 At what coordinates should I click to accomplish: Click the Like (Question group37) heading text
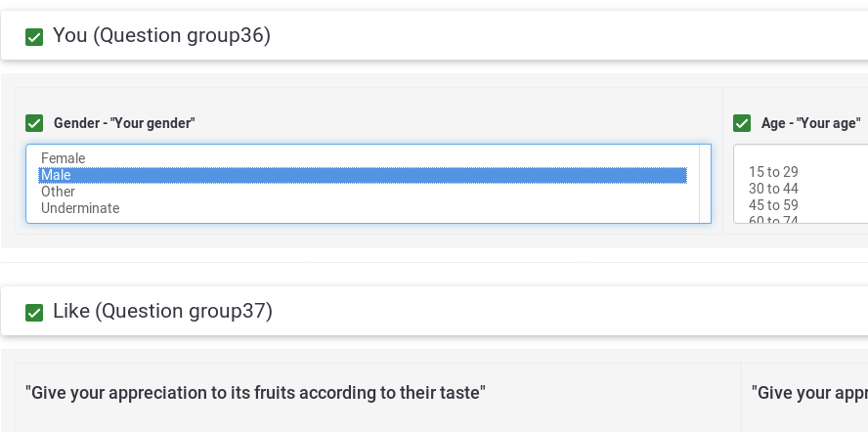[x=162, y=312]
